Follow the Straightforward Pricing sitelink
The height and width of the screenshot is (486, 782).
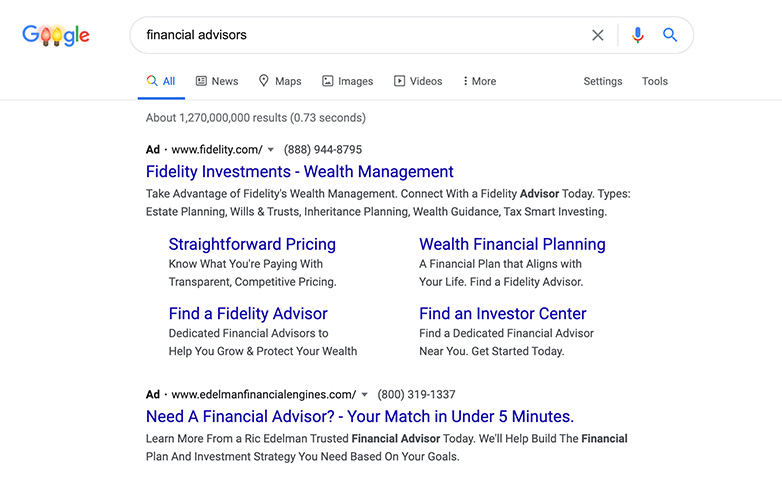[x=252, y=244]
